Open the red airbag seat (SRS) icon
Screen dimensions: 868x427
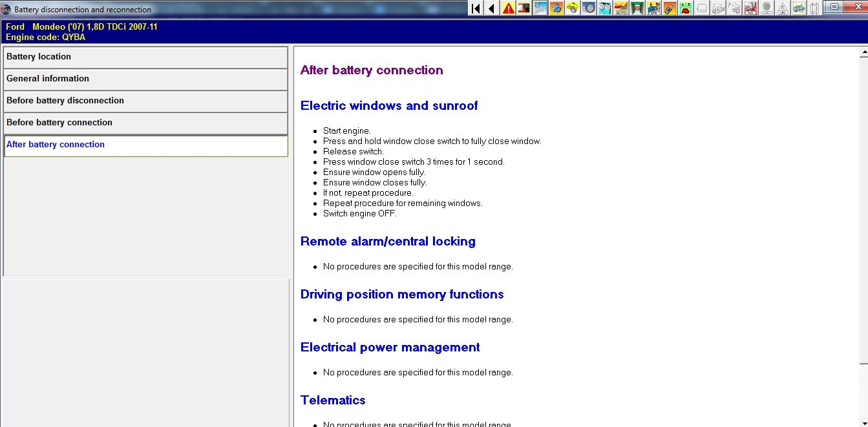pyautogui.click(x=750, y=8)
